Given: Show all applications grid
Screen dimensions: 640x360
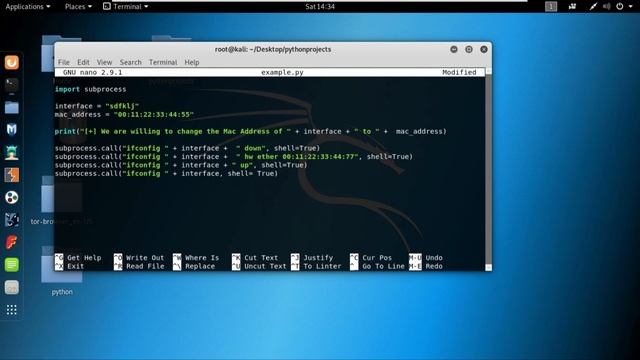Looking at the screenshot, I should pyautogui.click(x=11, y=310).
